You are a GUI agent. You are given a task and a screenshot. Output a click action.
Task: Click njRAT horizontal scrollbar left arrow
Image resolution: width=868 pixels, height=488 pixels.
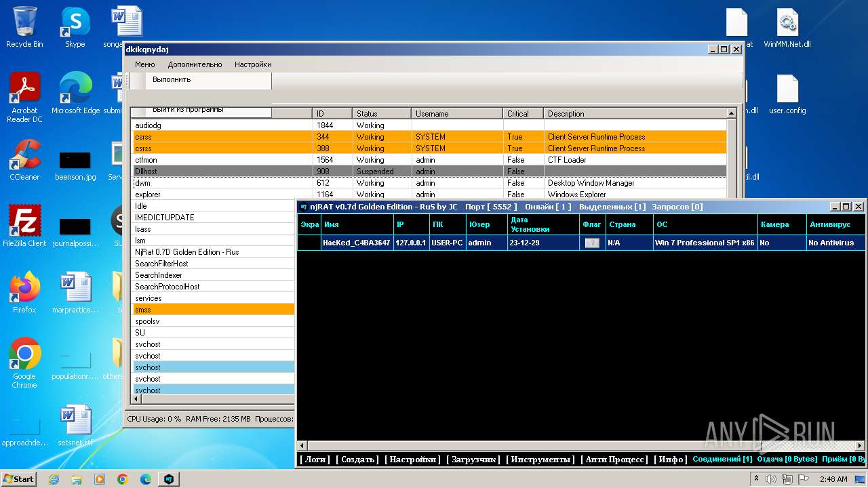pos(302,446)
